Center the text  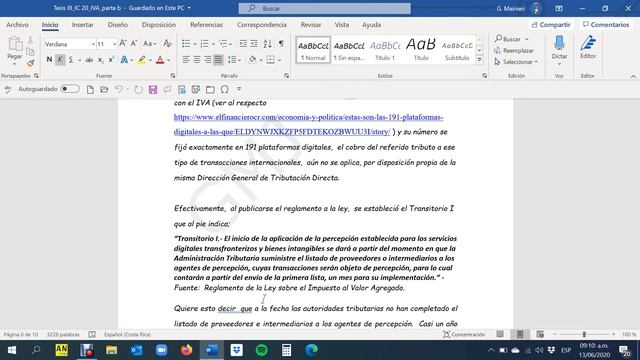coord(197,60)
